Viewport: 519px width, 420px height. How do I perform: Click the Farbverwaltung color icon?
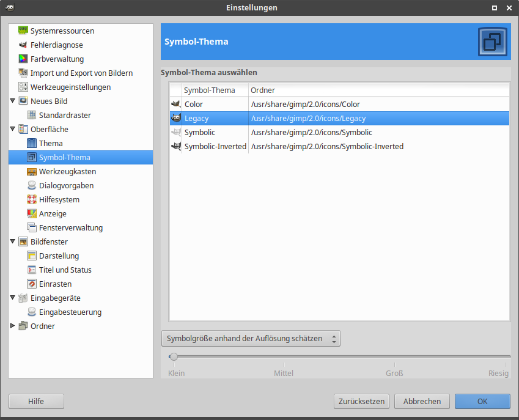23,59
